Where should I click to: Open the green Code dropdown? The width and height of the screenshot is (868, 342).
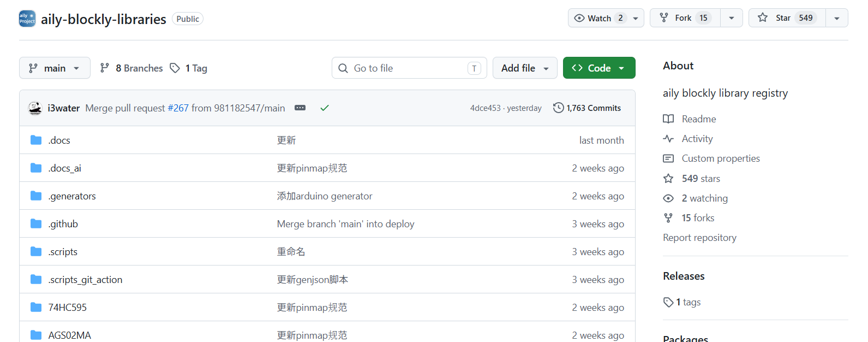click(x=599, y=68)
